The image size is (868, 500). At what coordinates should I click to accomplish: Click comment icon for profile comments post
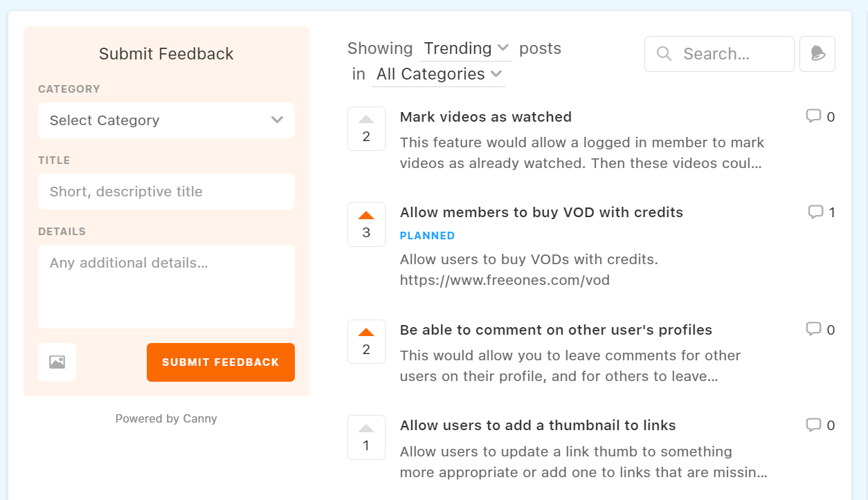click(820, 330)
